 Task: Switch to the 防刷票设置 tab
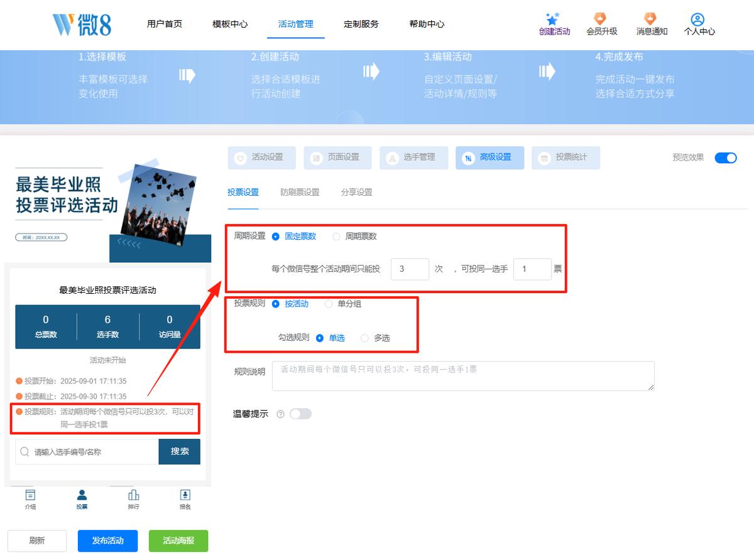tap(300, 192)
